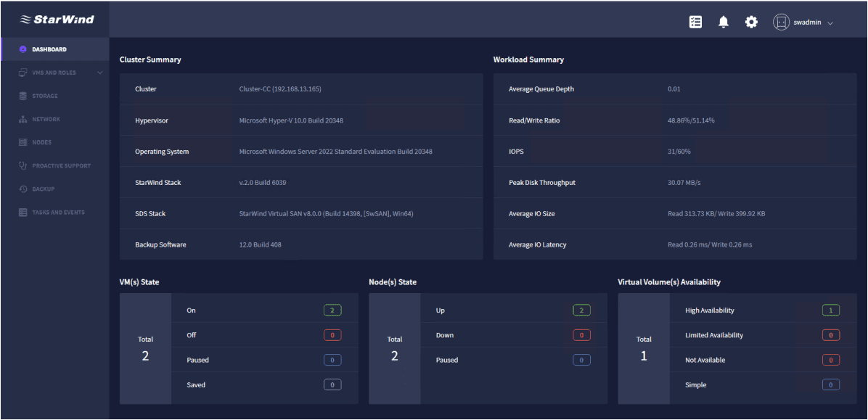
Task: Open the Proactive Support section
Action: point(55,165)
